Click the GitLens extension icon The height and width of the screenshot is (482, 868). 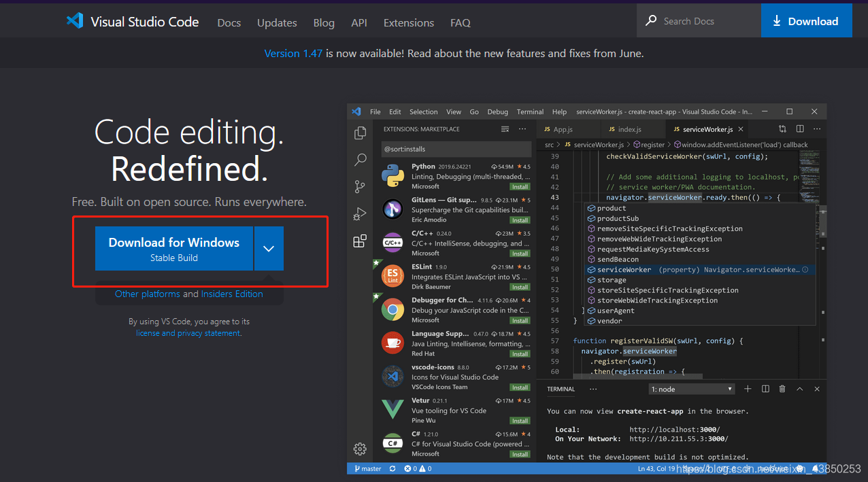pos(393,209)
